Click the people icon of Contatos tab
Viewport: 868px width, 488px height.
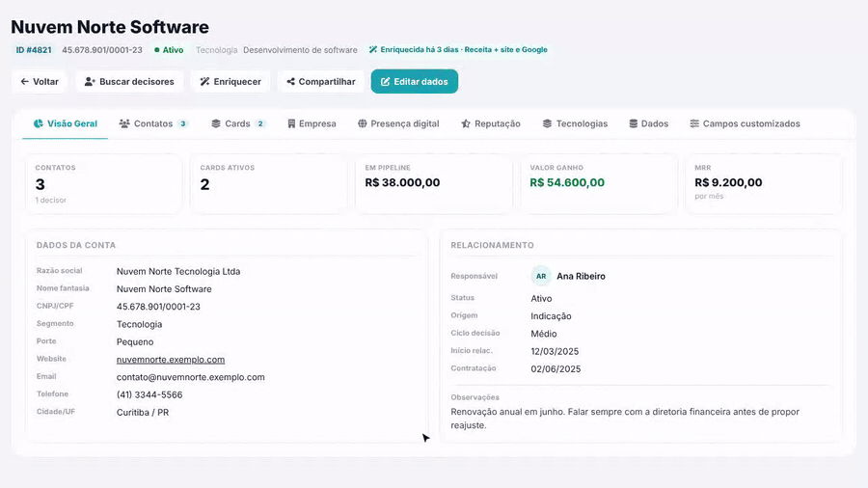(124, 123)
